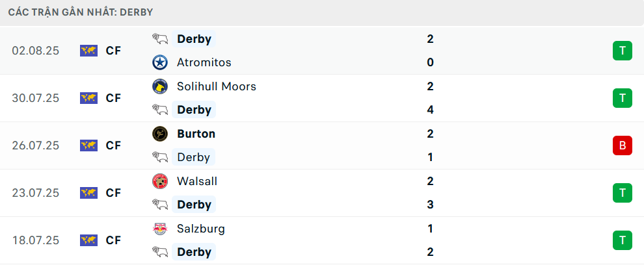Image resolution: width=644 pixels, height=265 pixels.
Task: Click the world flag icon for 02.08.25
Action: point(88,51)
